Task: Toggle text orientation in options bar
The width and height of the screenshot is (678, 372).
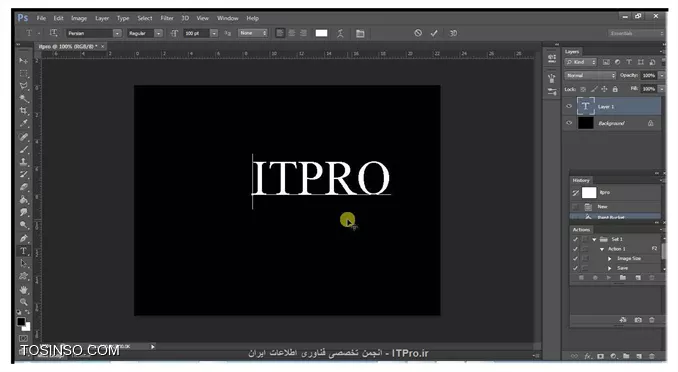Action: coord(53,33)
